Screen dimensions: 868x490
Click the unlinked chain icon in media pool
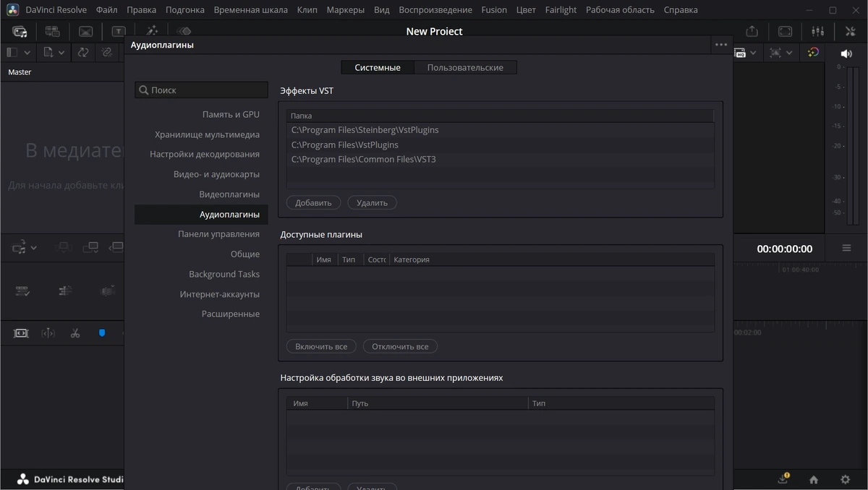click(107, 52)
